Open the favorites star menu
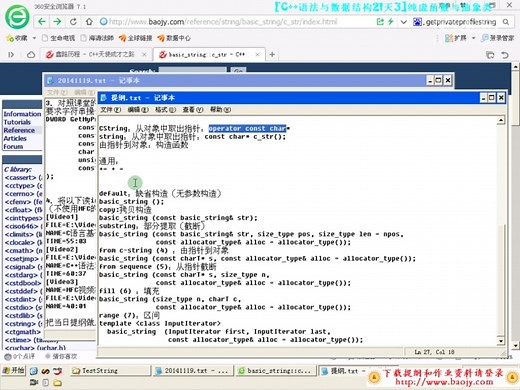Viewport: 520px width, 390px height. point(17,38)
